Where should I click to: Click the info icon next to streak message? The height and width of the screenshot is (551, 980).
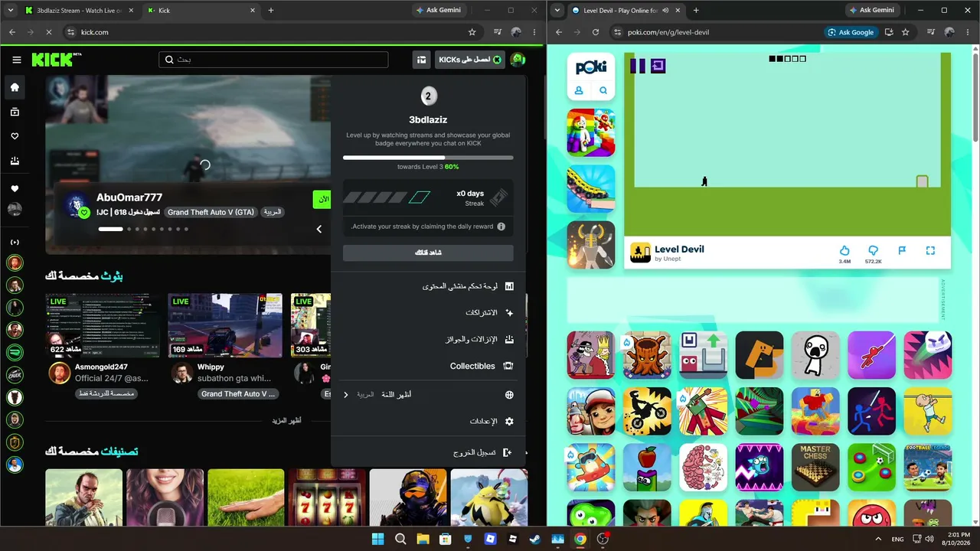coord(501,227)
